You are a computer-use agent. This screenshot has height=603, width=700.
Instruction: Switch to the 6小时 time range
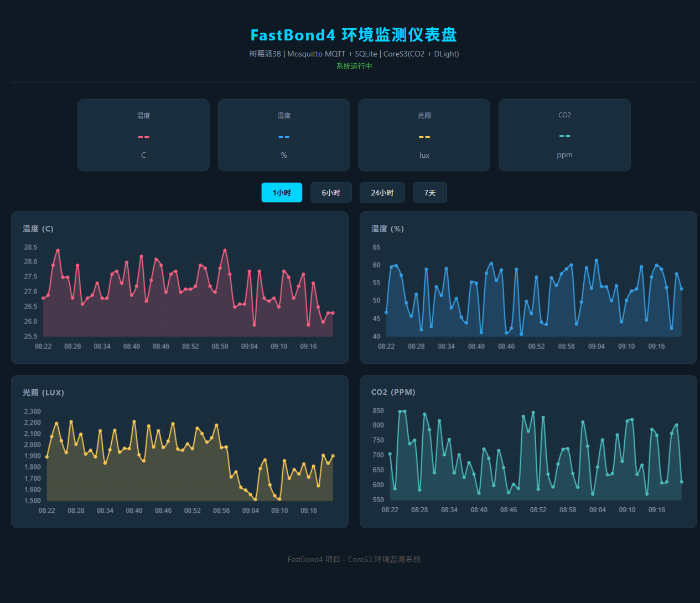(331, 193)
